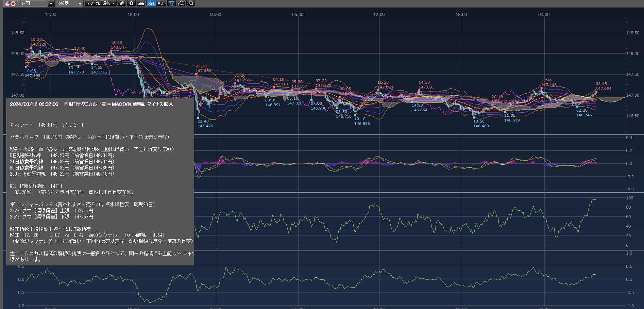Screen dimensions: 644x309
Task: Zoom in the chart with plus magnifier
Action: 191,3
